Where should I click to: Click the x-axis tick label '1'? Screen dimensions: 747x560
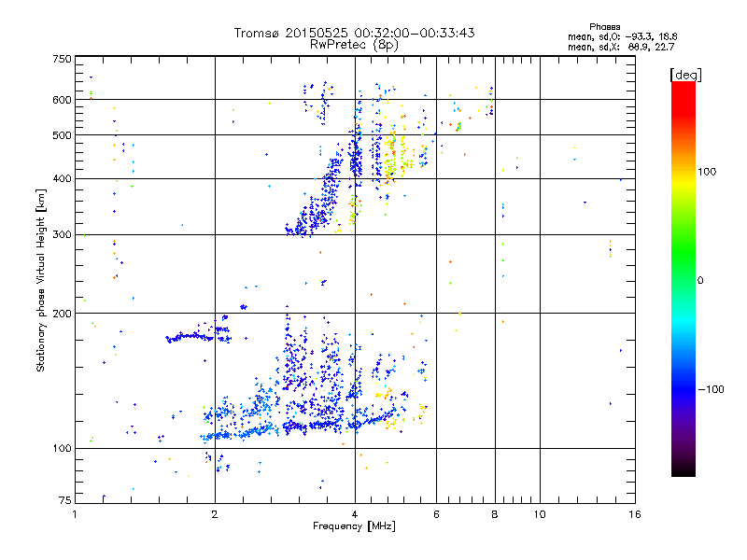[x=75, y=514]
